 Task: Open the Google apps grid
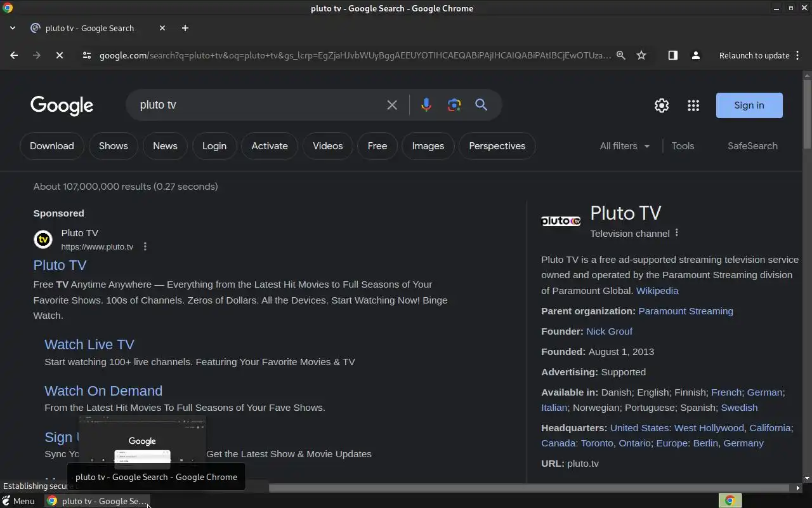(x=693, y=105)
